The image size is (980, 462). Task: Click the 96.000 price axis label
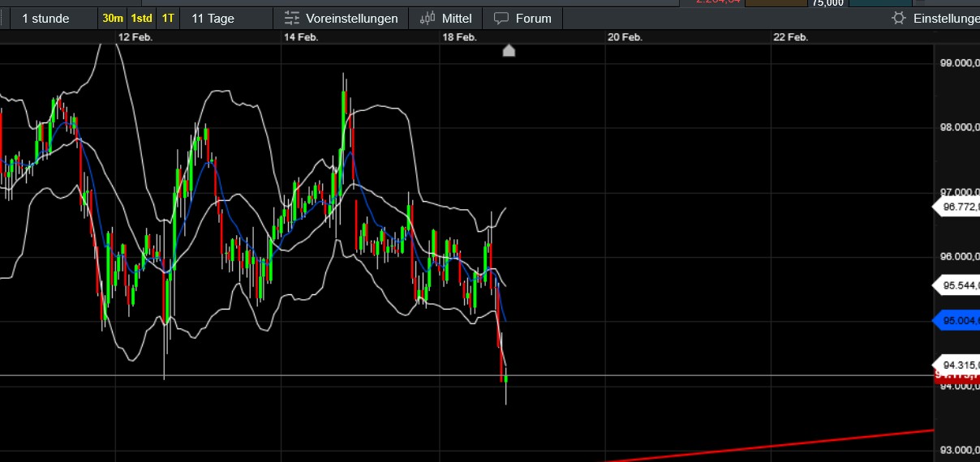point(960,256)
